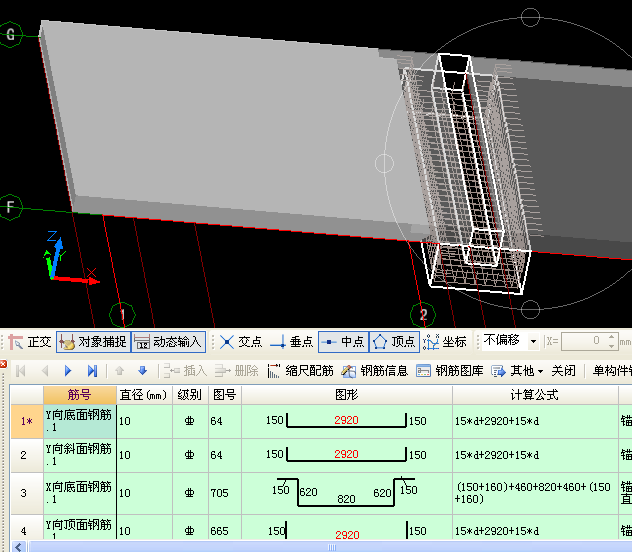This screenshot has width=632, height=552.
Task: Open 钢筋信息 rebar info
Action: click(374, 371)
